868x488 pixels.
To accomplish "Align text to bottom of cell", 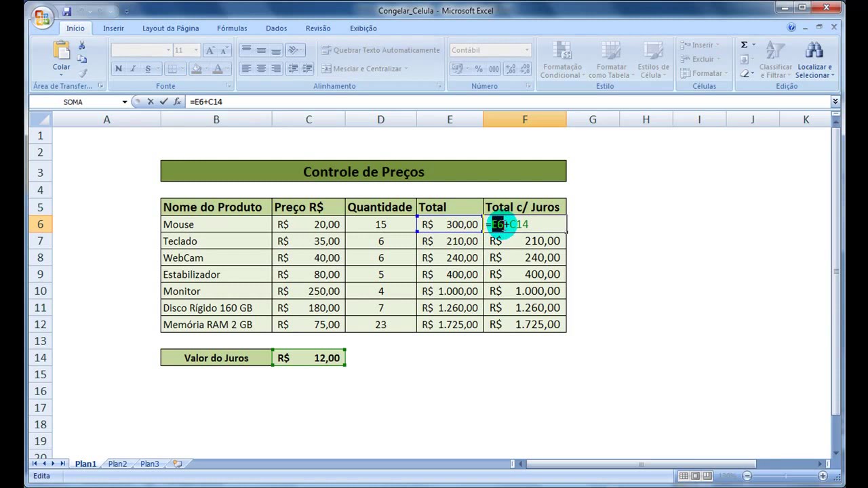I will point(276,50).
